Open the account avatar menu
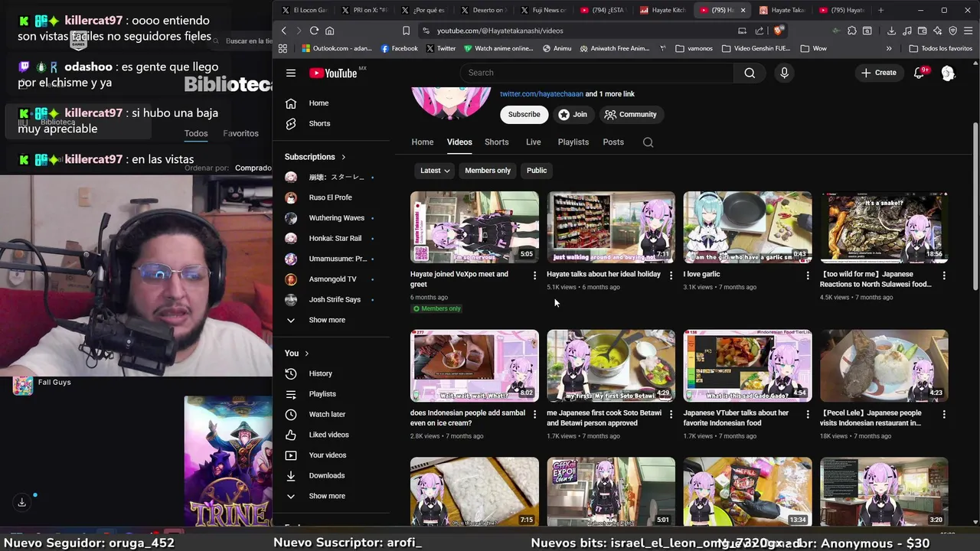The width and height of the screenshot is (980, 551). click(x=948, y=73)
